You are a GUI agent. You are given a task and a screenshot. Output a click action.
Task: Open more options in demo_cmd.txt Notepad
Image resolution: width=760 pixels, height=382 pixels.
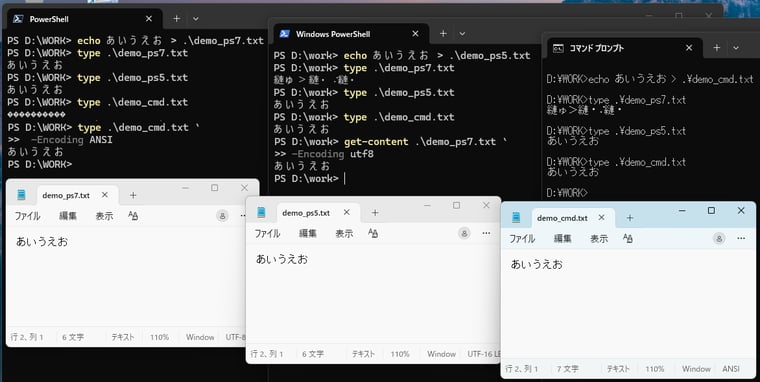[741, 239]
